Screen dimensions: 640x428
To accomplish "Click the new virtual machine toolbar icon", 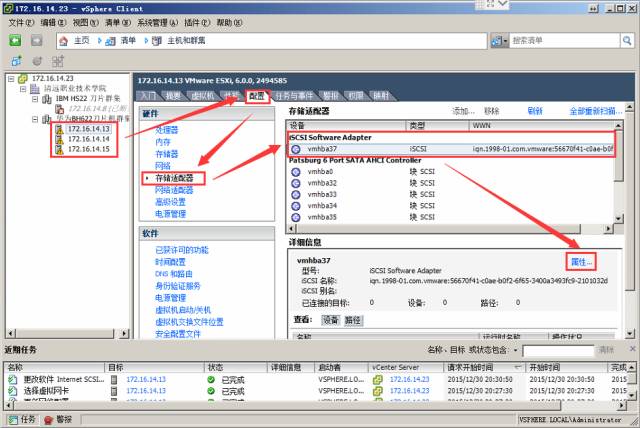I will [16, 61].
